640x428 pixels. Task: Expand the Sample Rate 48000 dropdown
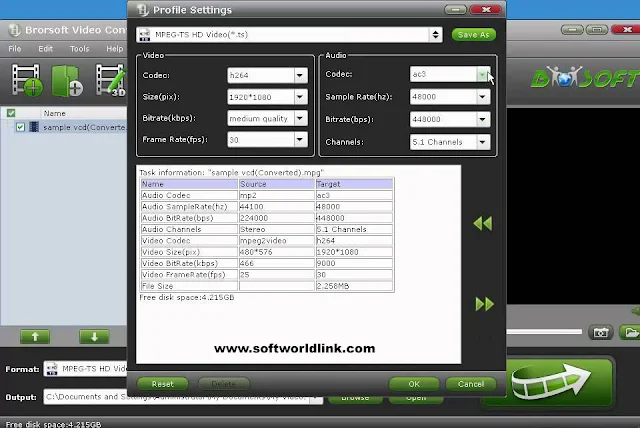pyautogui.click(x=482, y=97)
